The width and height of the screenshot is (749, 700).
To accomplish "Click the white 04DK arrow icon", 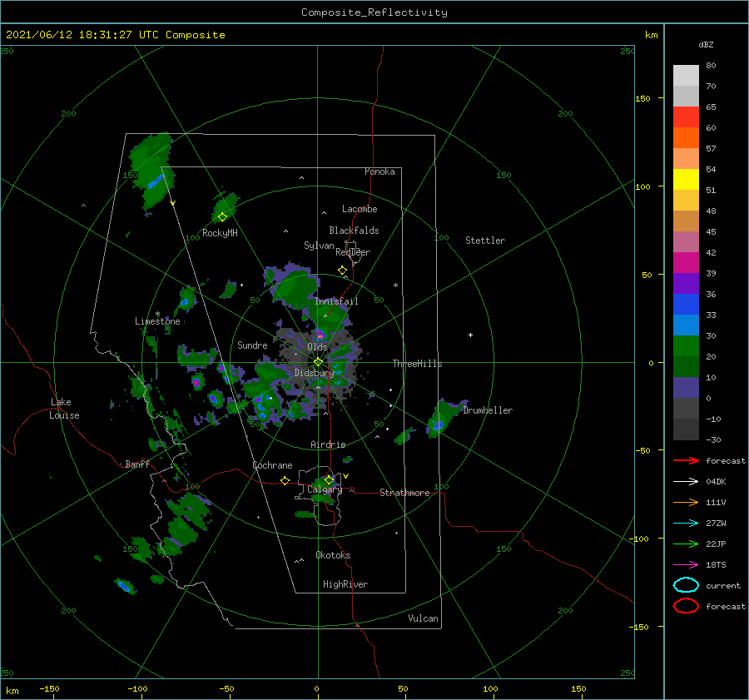I will coord(686,482).
